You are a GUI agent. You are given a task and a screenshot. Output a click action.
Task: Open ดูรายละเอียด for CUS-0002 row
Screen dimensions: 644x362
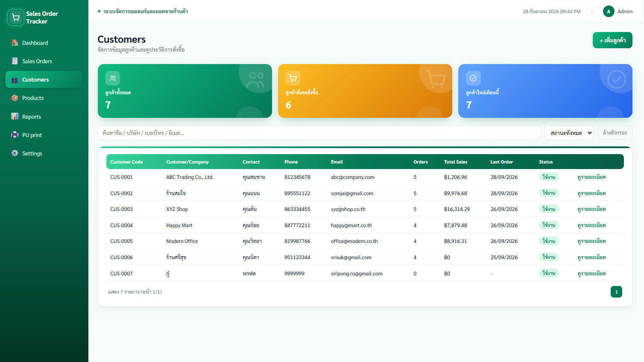point(591,193)
